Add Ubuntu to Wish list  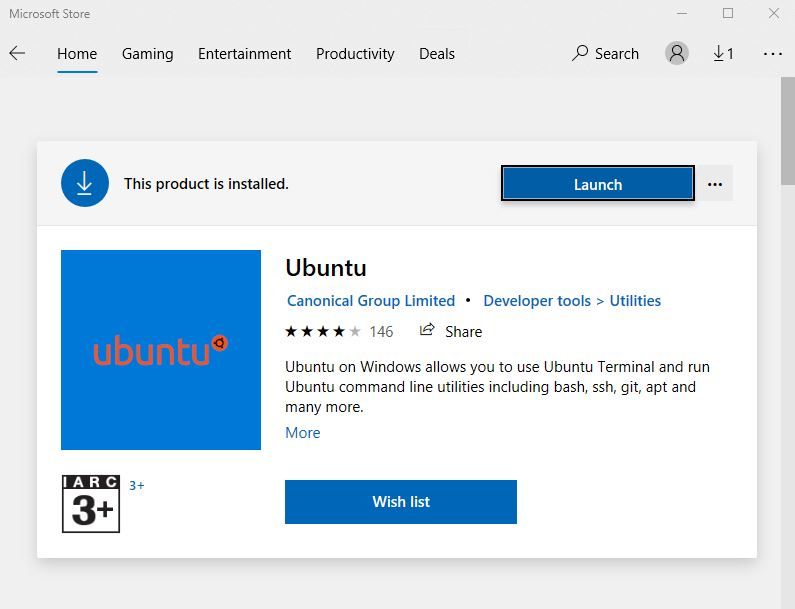click(x=400, y=502)
